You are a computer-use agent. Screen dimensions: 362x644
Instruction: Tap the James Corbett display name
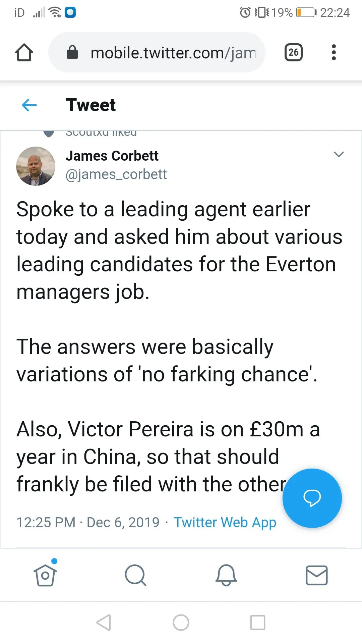[112, 156]
